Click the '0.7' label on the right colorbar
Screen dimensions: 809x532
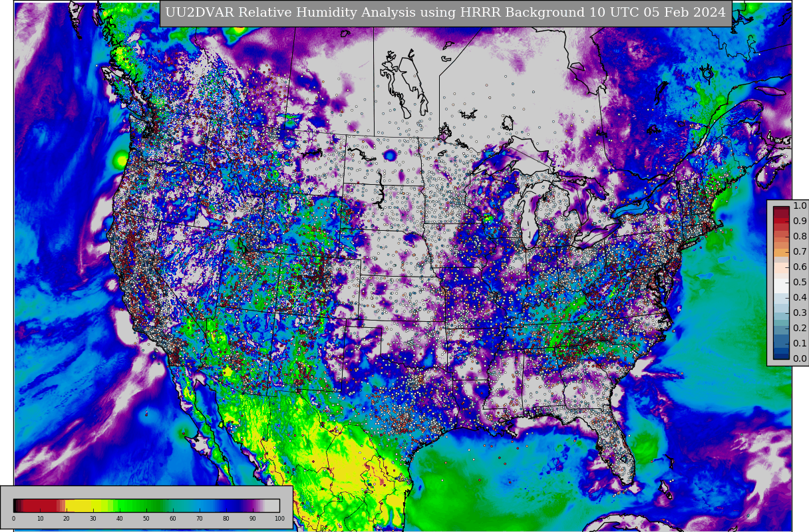pos(800,251)
